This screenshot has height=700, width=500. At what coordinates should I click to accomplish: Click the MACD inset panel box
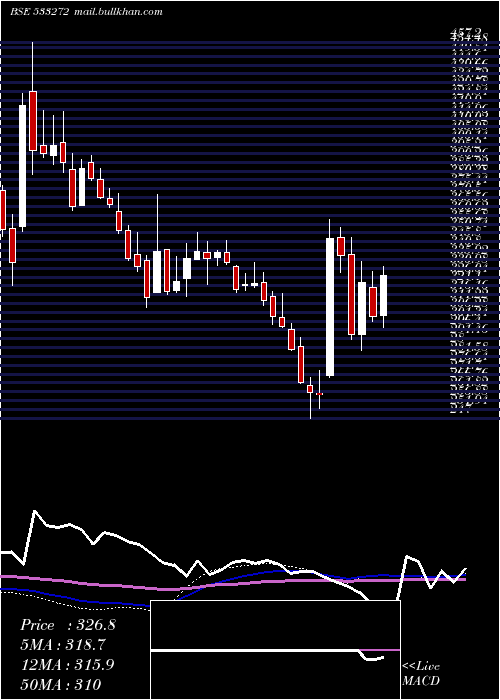275,650
